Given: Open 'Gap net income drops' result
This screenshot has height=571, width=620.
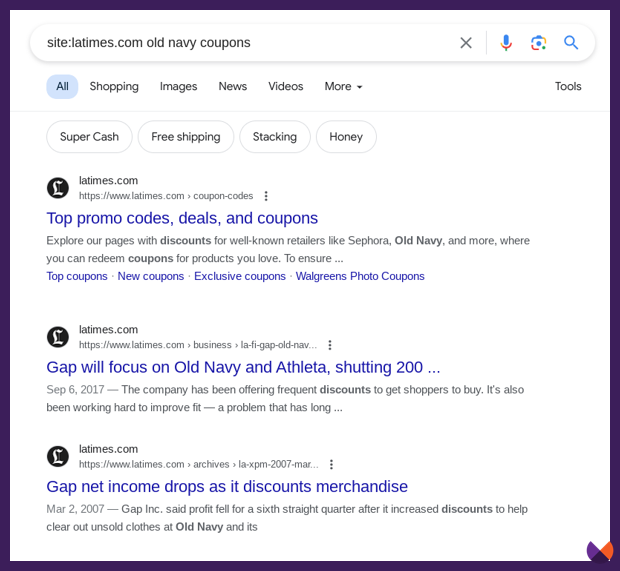Looking at the screenshot, I should pos(227,487).
